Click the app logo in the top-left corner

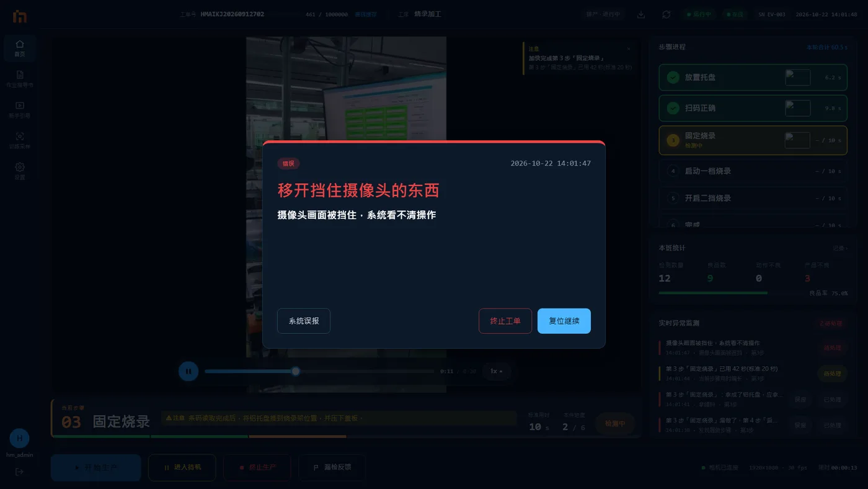pos(20,17)
